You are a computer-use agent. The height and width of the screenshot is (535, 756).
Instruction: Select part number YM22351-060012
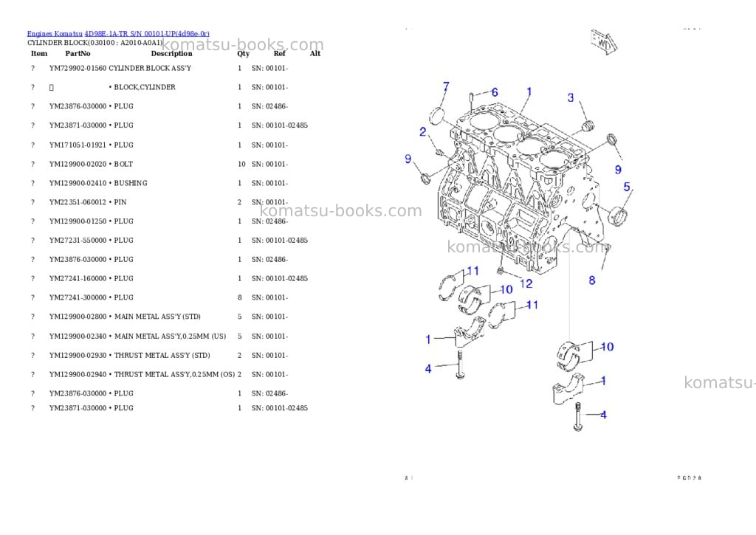coord(78,202)
